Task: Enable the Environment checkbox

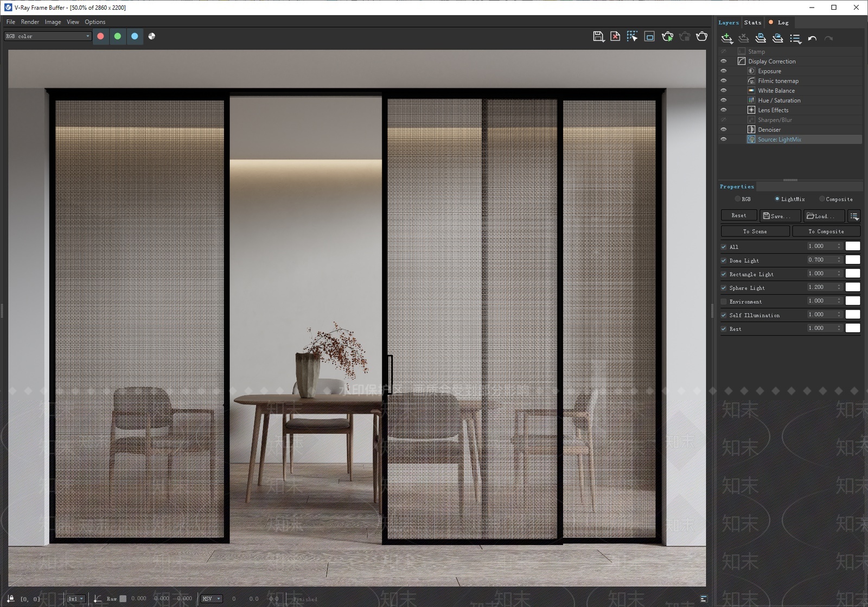Action: (x=724, y=301)
